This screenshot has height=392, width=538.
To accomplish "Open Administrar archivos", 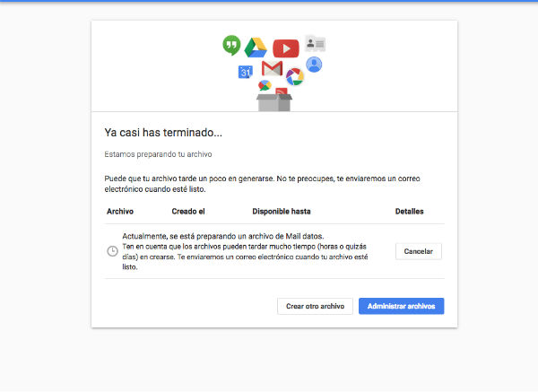I will (x=401, y=306).
